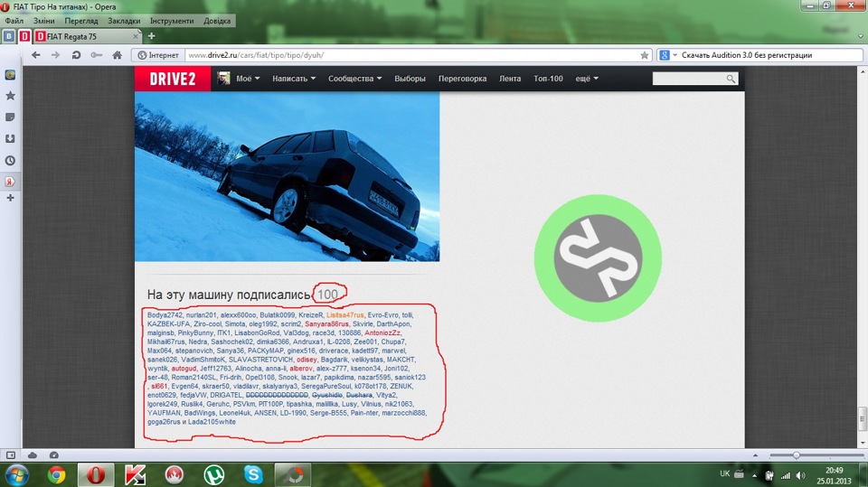868x487 pixels.
Task: Go back with the browser back arrow
Action: click(36, 55)
